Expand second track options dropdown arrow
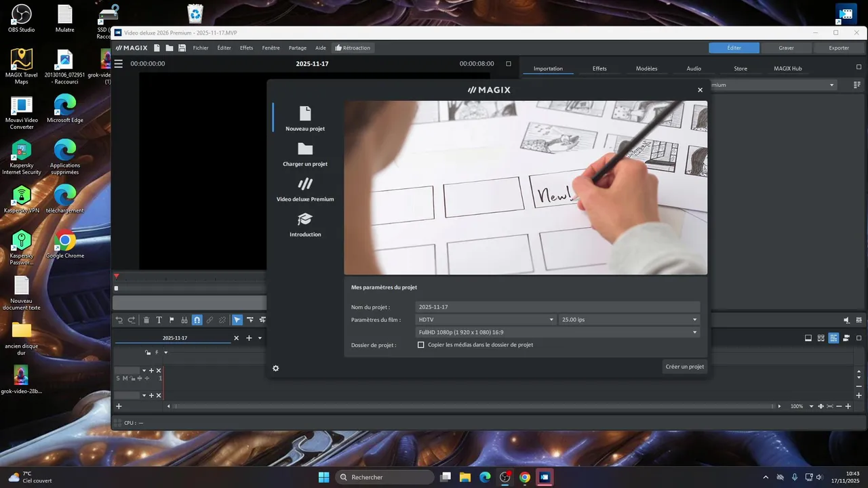This screenshot has height=488, width=868. [144, 395]
